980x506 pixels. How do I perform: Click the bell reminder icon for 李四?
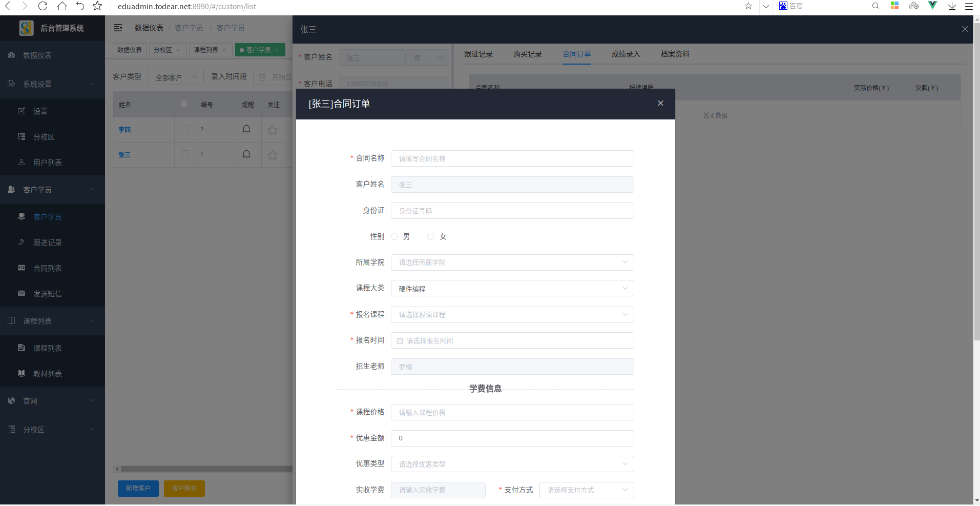tap(246, 129)
